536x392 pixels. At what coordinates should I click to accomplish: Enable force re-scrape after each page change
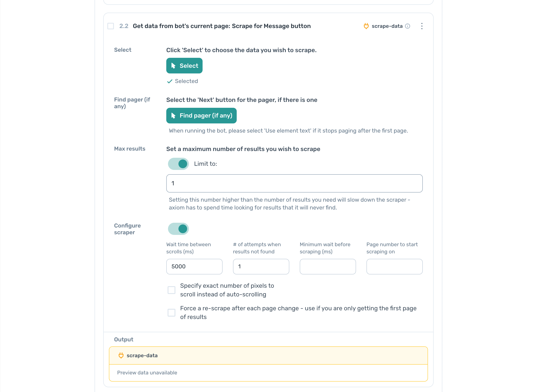[171, 312]
